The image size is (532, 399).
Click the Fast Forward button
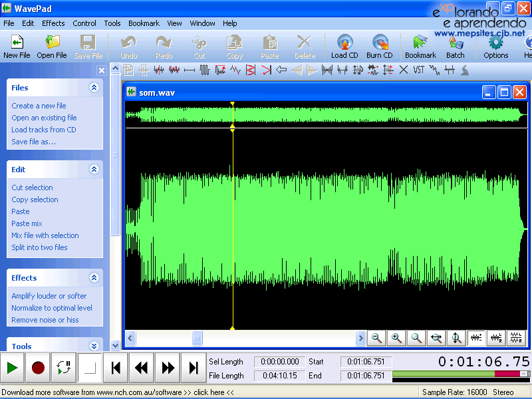coord(168,368)
